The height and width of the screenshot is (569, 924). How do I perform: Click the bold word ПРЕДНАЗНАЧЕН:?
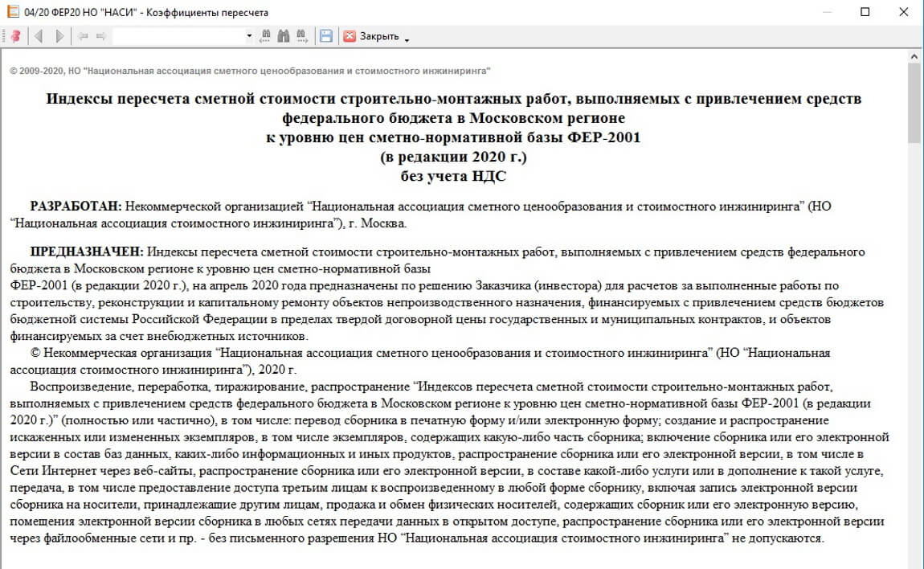tap(87, 252)
